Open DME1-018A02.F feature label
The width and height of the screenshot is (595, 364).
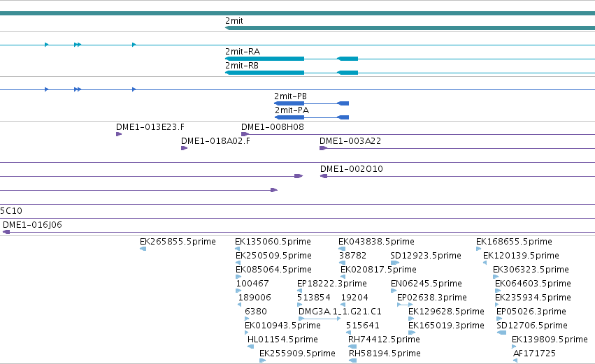pyautogui.click(x=215, y=141)
